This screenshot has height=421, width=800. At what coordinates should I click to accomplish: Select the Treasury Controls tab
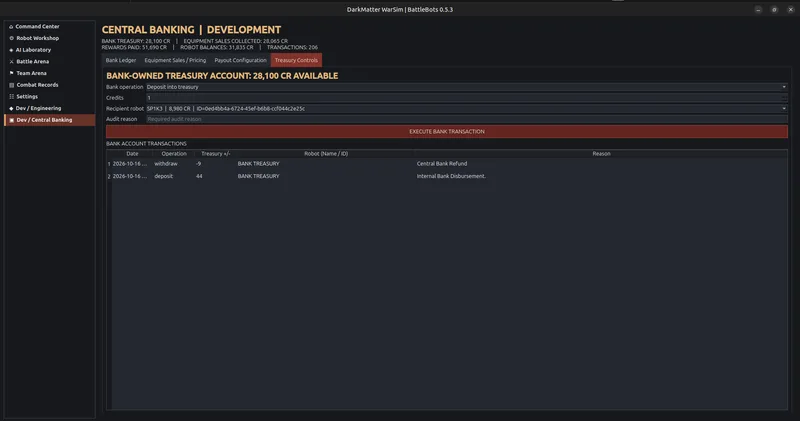coord(296,60)
